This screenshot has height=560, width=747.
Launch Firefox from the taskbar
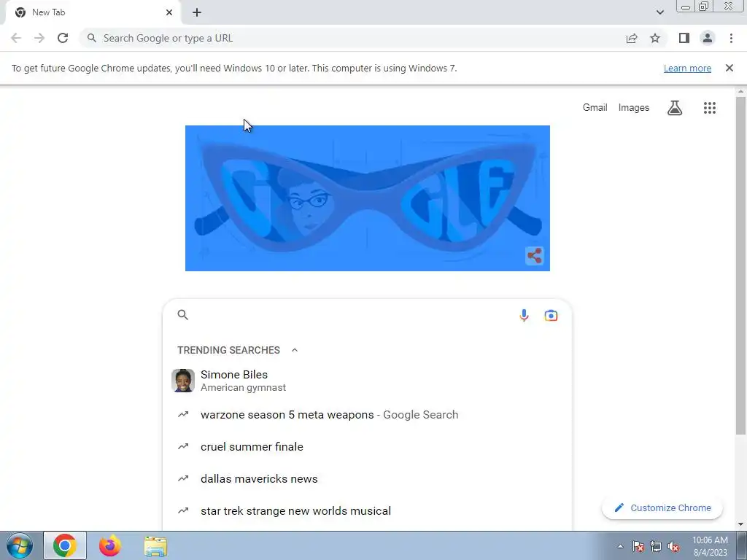110,545
